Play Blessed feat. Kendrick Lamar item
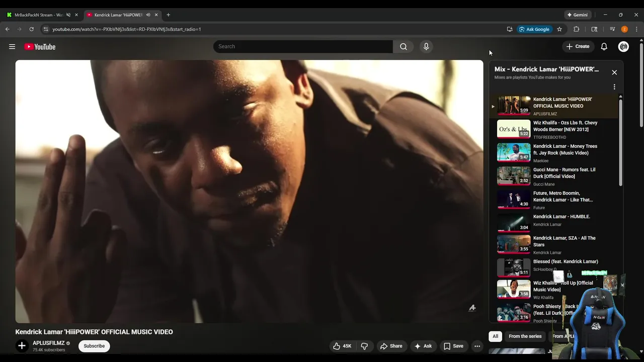 553,267
